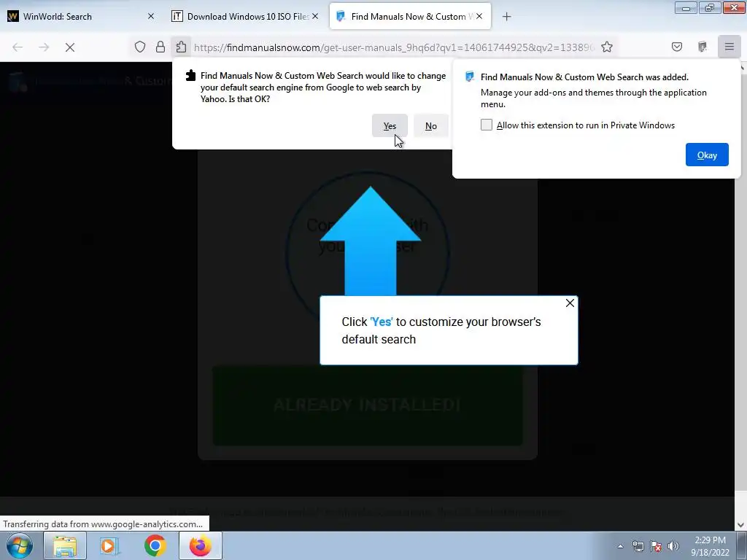
Task: Click the Firefox taskbar icon
Action: click(200, 545)
